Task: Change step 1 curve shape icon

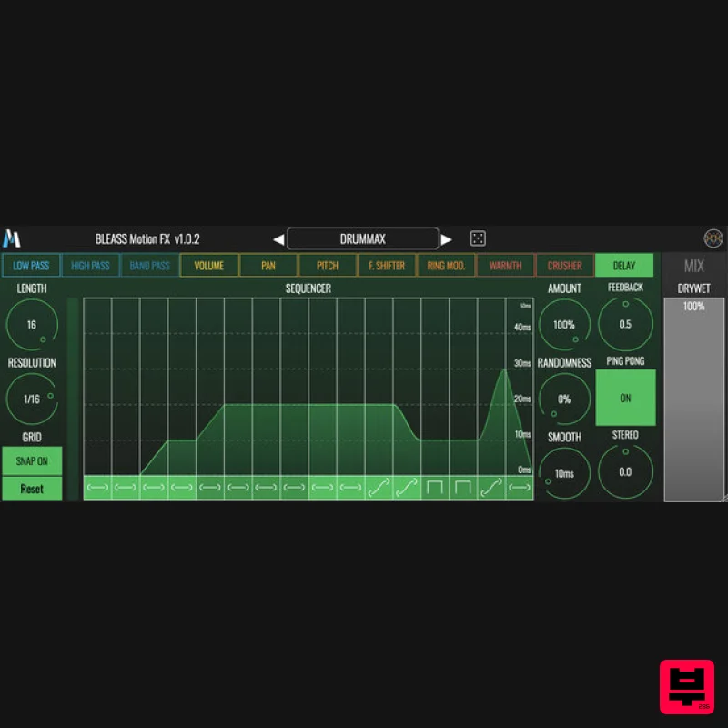Action: coord(98,488)
